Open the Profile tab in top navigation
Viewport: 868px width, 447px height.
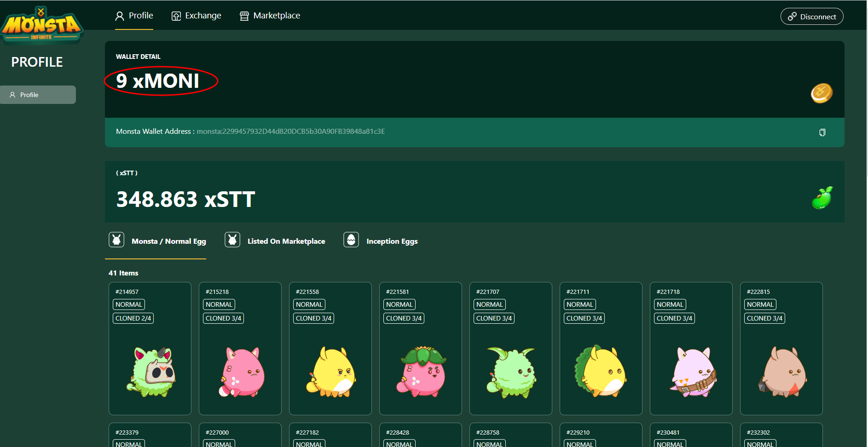(134, 16)
